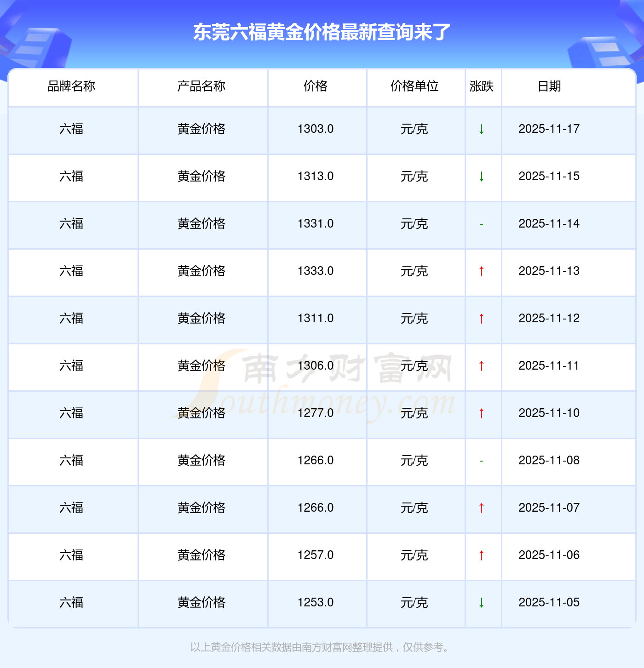644x668 pixels.
Task: Click the 元/克 unit in the 2025-11-12 row
Action: pyautogui.click(x=414, y=318)
